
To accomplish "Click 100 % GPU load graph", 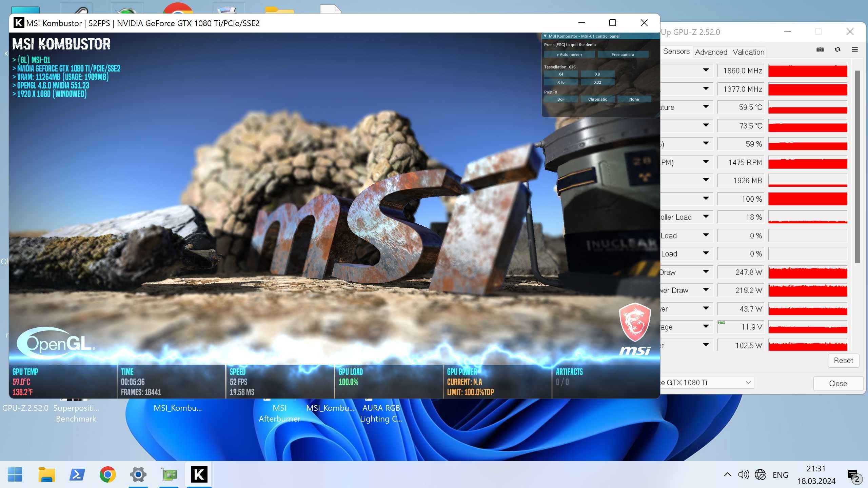I will 808,199.
